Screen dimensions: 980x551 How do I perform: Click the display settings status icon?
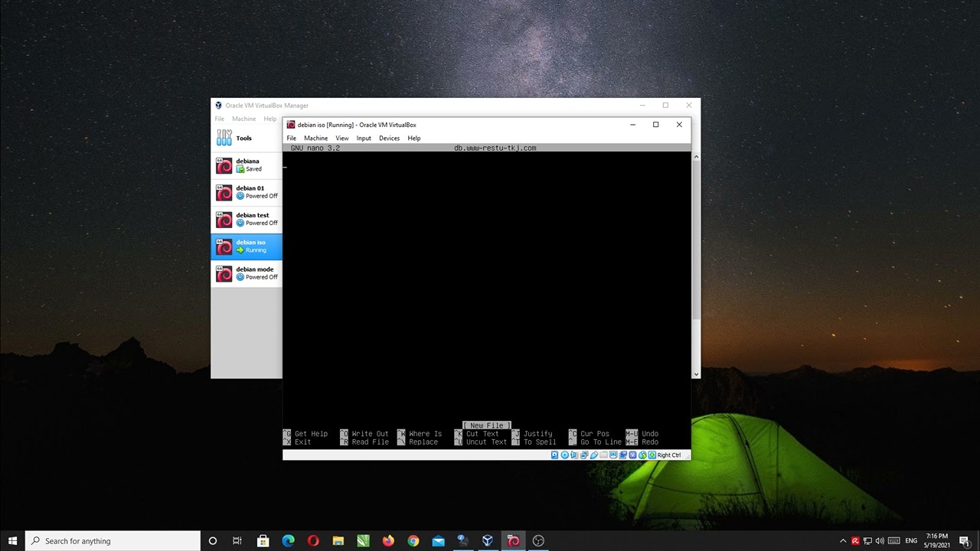(613, 455)
